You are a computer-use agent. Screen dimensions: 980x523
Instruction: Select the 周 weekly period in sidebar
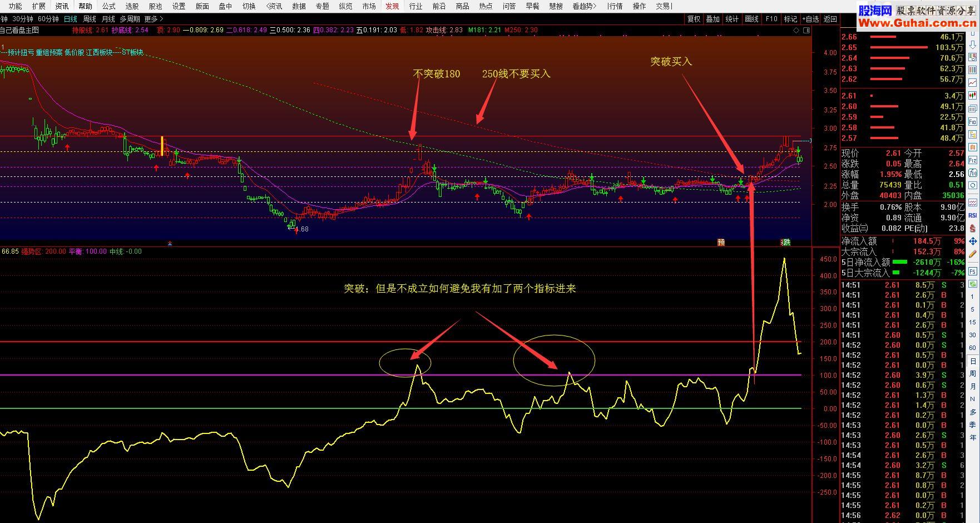point(973,373)
